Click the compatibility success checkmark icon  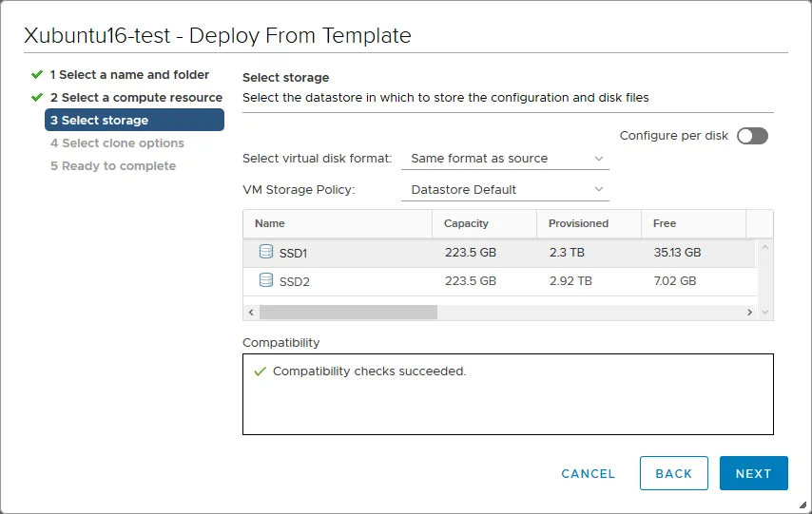tap(260, 371)
